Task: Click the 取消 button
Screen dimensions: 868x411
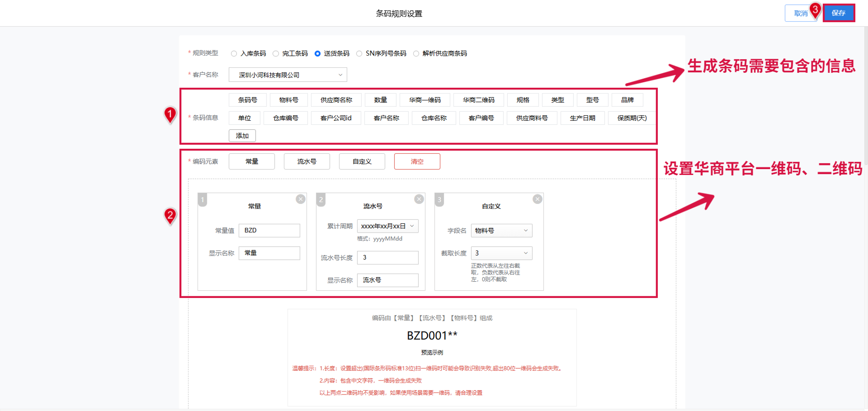Action: coord(801,13)
